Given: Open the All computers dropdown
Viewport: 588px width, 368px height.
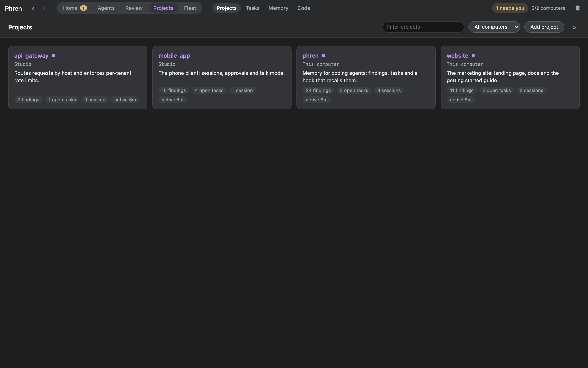Looking at the screenshot, I should (494, 27).
